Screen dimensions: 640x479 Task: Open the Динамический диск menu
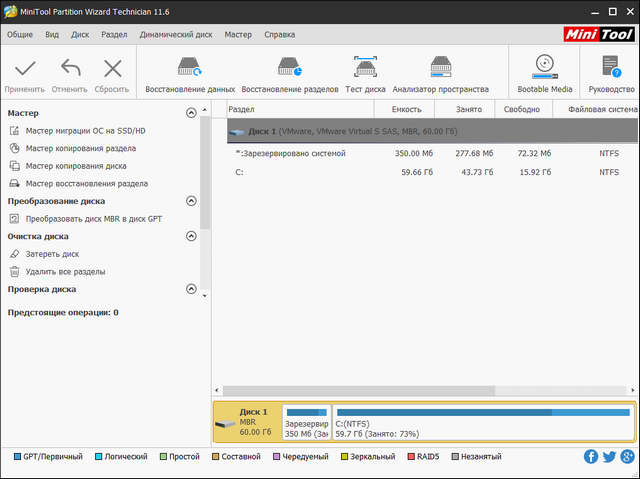(x=174, y=34)
